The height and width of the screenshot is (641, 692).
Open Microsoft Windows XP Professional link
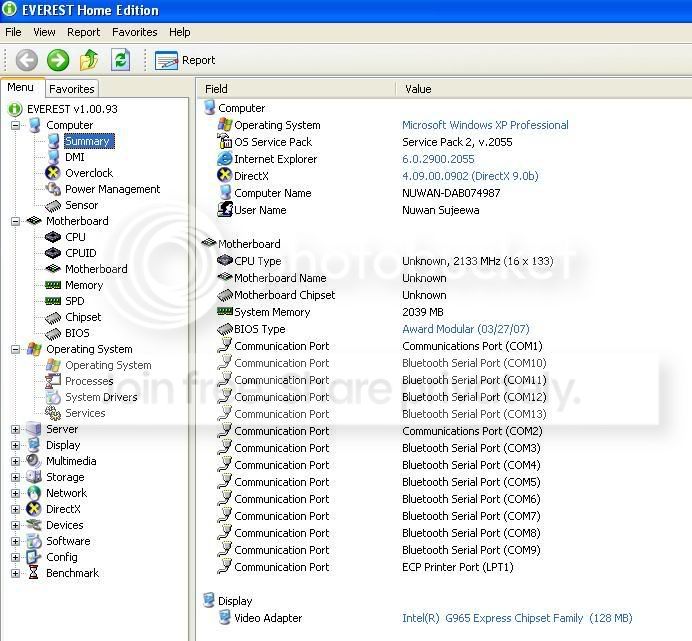485,125
